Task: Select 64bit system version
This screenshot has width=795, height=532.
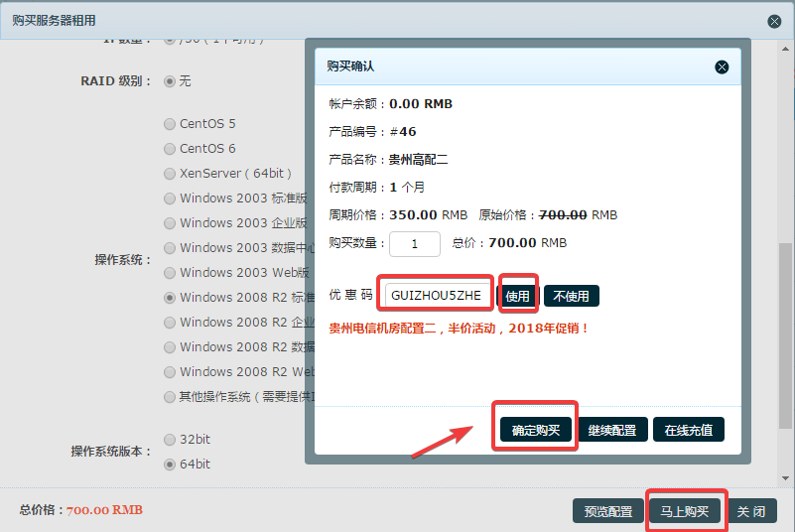Action: tap(169, 465)
